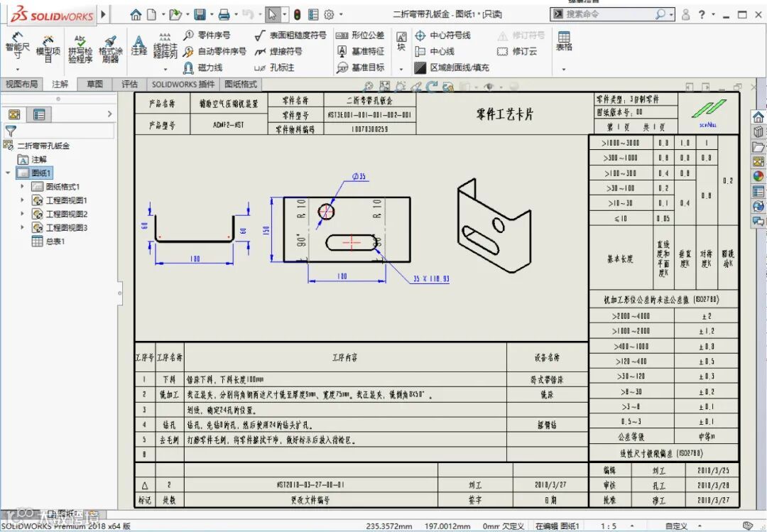Click the 1:5 sheet scale in status bar

(x=609, y=526)
